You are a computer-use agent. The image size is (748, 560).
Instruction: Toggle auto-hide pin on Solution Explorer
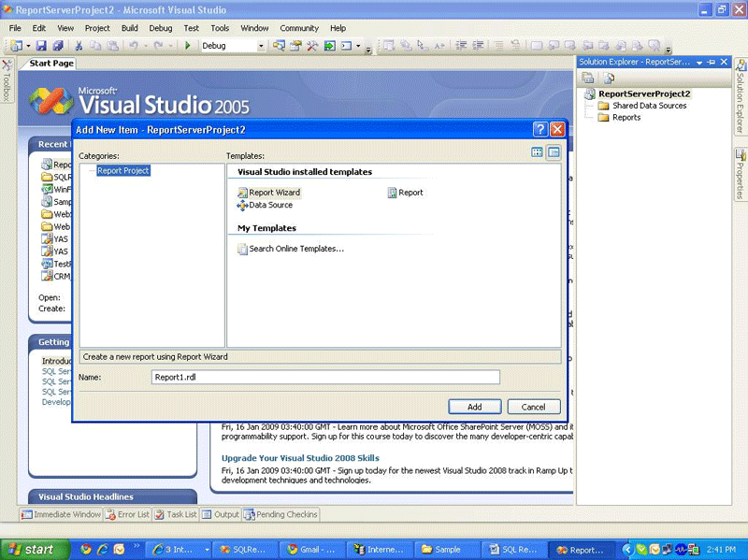pos(711,62)
